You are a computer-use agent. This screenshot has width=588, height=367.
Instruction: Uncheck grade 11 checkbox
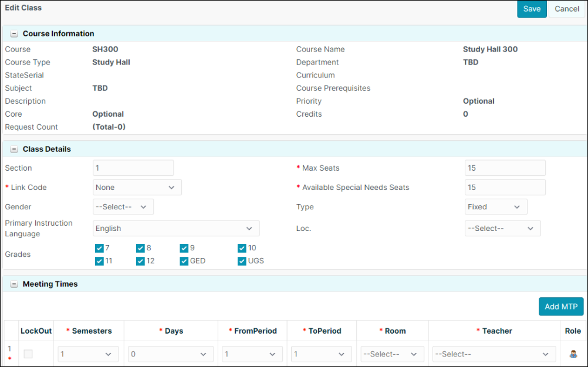(x=99, y=261)
